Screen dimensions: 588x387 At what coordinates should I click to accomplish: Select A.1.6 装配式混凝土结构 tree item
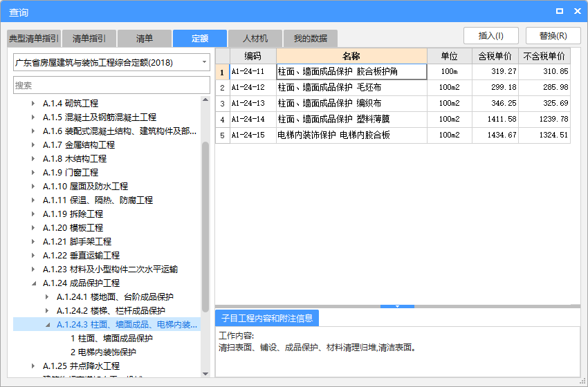click(x=120, y=131)
